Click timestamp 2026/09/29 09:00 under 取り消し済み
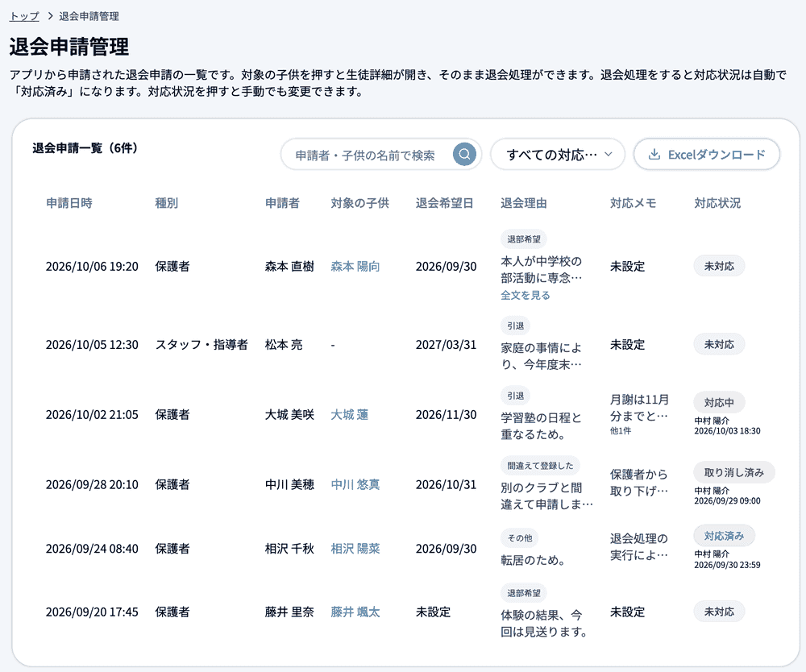 tap(727, 501)
